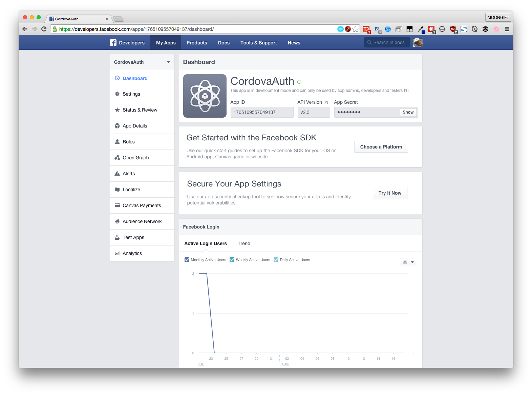
Task: Toggle the Weekly Active Users checkbox
Action: (x=232, y=260)
